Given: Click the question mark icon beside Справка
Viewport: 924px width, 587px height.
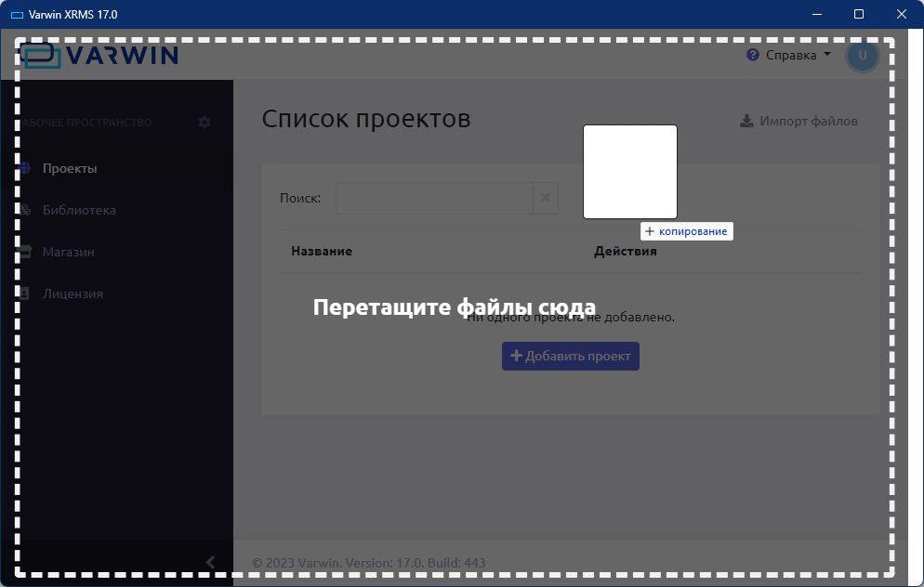Looking at the screenshot, I should point(753,56).
